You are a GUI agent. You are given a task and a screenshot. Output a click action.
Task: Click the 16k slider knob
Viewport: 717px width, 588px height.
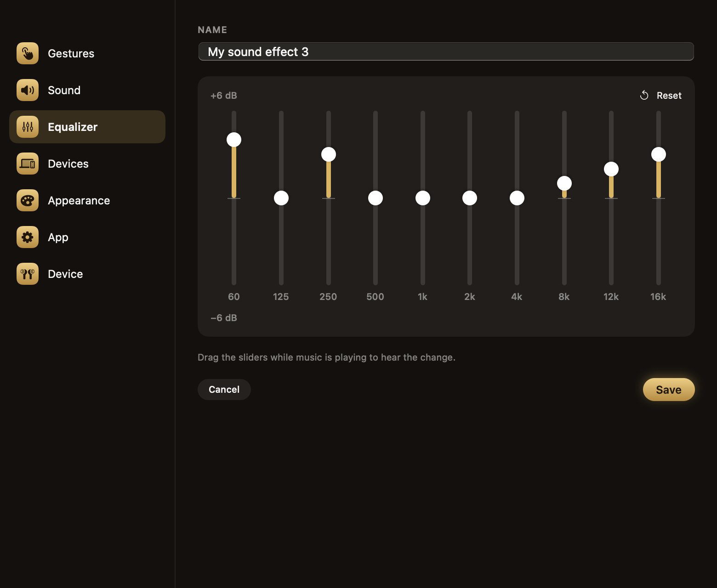[659, 154]
